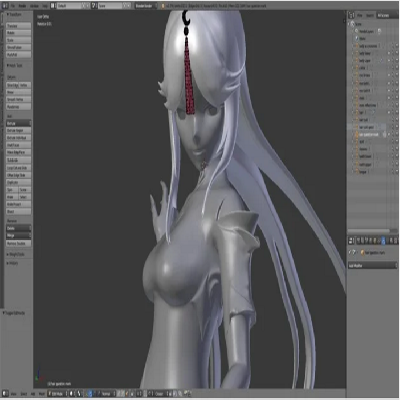Open the Outliner editor type icon
This screenshot has height=400, width=400.
click(x=351, y=15)
